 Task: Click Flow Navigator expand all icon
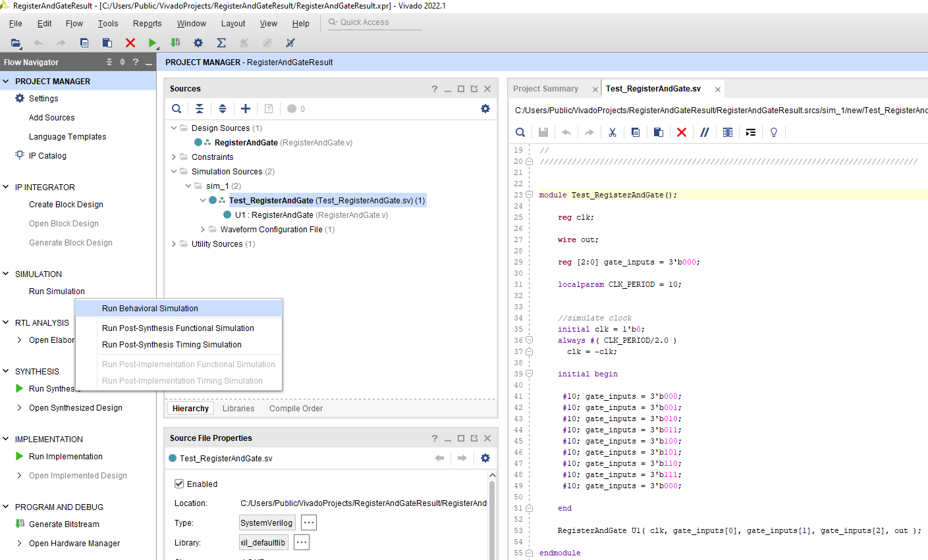[x=123, y=62]
